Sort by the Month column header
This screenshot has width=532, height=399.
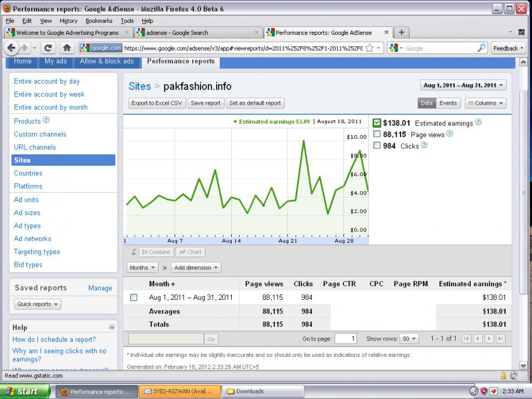tap(162, 284)
